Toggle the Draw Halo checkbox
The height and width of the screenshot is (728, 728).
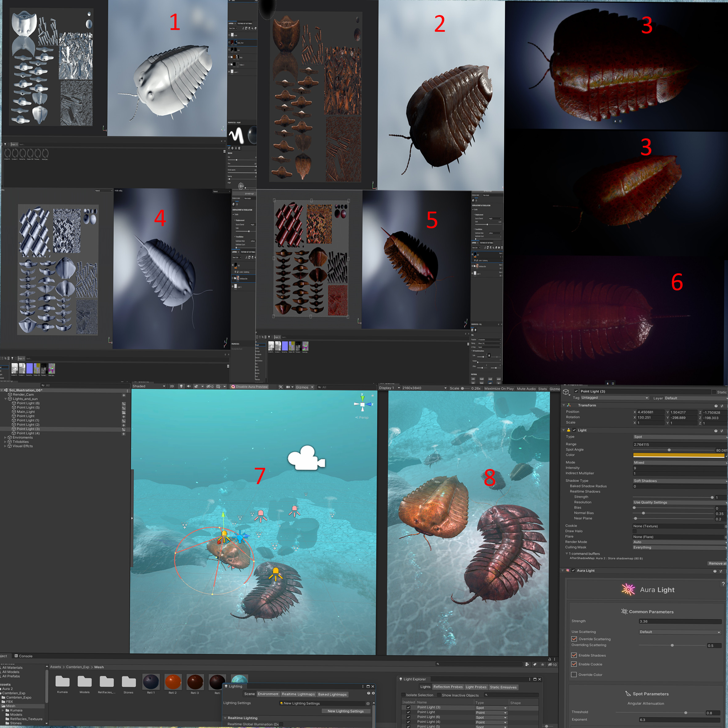635,531
